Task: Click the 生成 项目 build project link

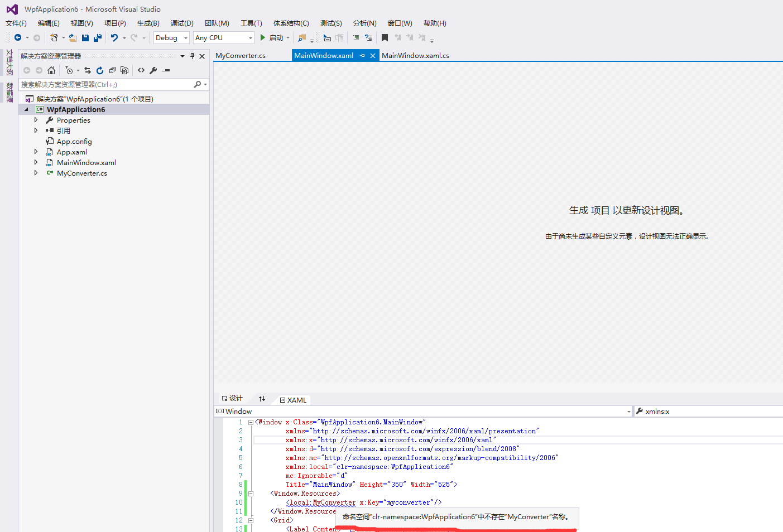Action: (x=589, y=210)
